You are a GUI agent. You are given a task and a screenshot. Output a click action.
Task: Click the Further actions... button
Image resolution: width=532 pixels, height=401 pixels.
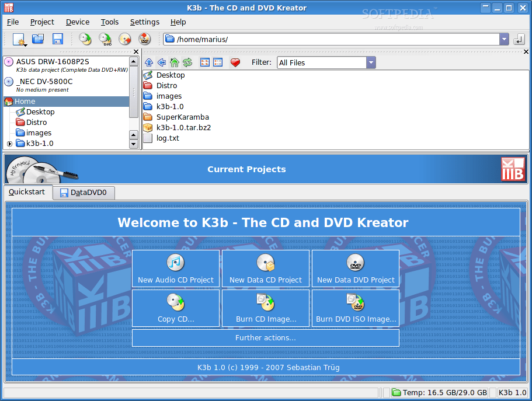[x=266, y=338]
